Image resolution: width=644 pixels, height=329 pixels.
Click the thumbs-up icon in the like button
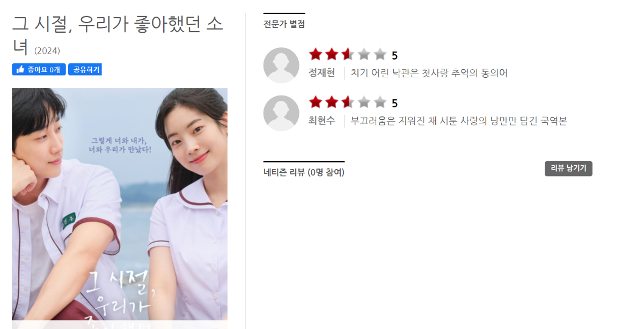(x=20, y=69)
